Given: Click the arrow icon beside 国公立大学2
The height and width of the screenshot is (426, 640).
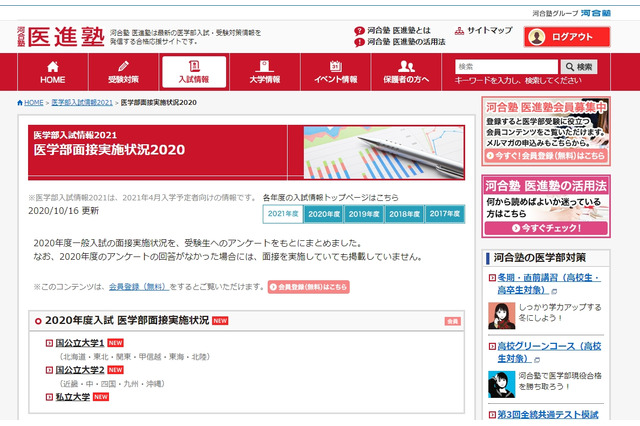Looking at the screenshot, I should (x=49, y=370).
